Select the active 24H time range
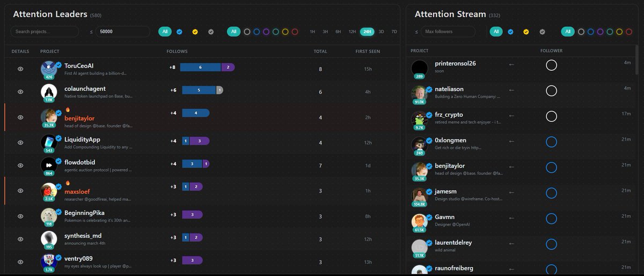 tap(367, 32)
